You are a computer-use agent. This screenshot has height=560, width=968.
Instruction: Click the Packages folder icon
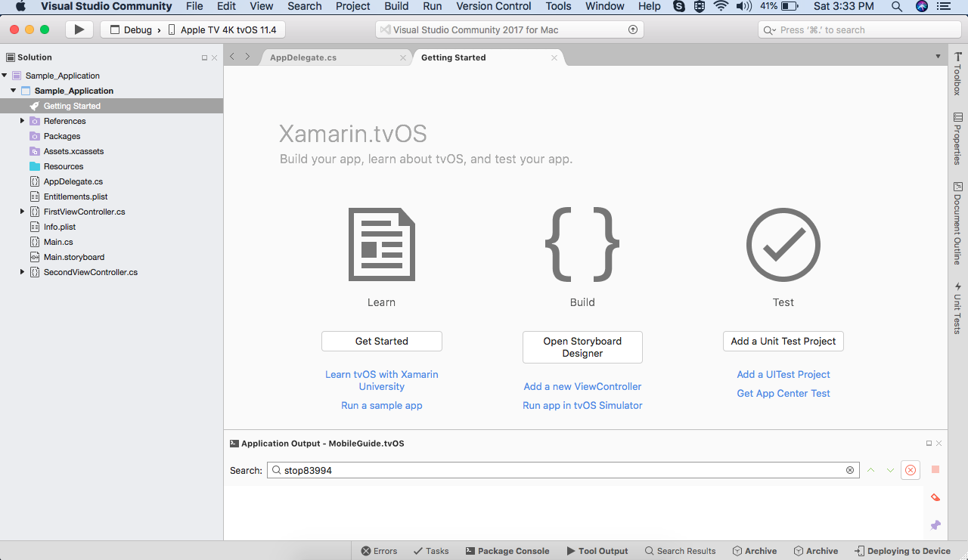tap(35, 136)
